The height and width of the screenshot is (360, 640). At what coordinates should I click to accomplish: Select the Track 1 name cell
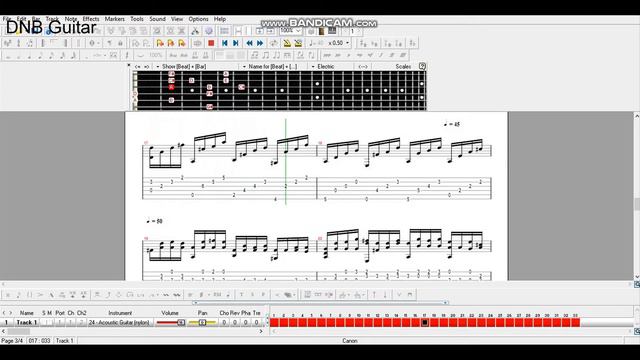[x=27, y=322]
